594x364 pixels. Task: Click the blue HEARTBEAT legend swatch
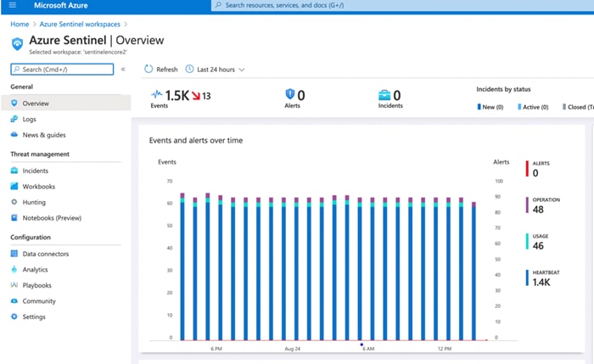(x=527, y=277)
